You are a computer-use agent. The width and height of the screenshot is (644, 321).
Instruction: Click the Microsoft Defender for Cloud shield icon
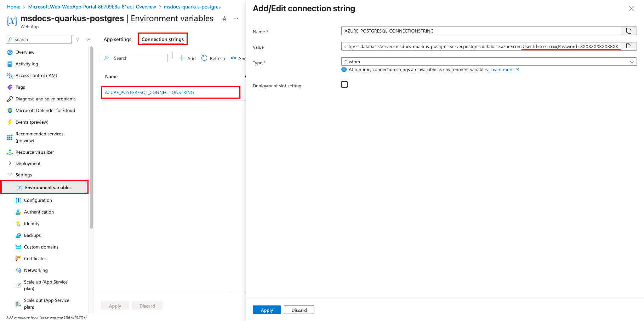10,111
